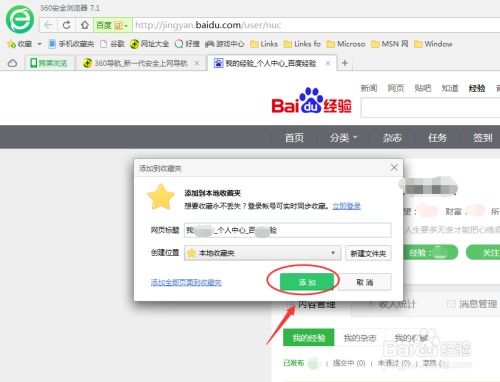Close the 我的经验 tab

click(x=328, y=63)
